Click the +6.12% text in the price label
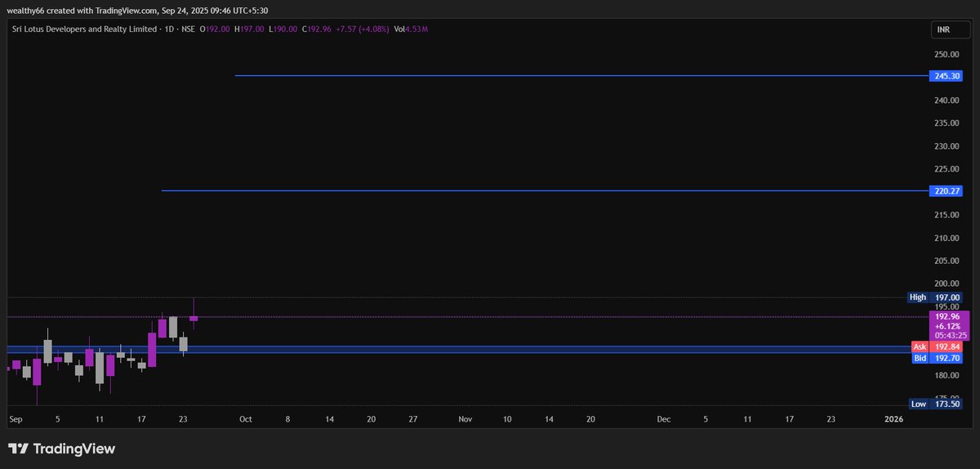The image size is (980, 469). click(947, 325)
